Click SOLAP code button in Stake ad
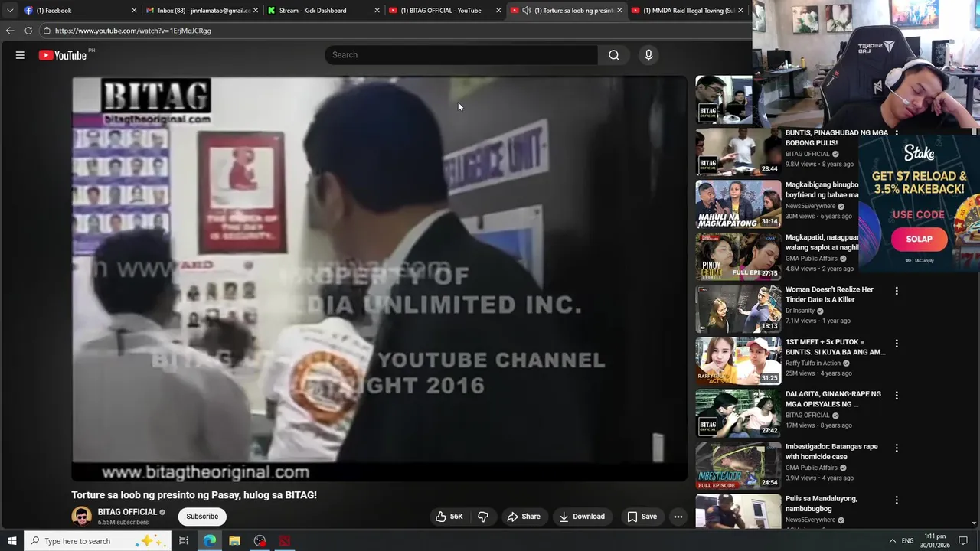Image resolution: width=980 pixels, height=551 pixels. 919,239
